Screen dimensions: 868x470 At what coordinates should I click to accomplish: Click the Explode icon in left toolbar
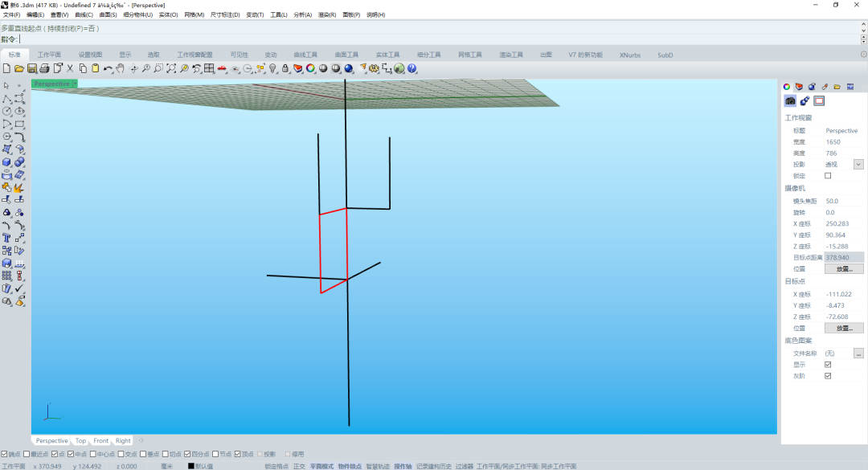click(x=19, y=188)
